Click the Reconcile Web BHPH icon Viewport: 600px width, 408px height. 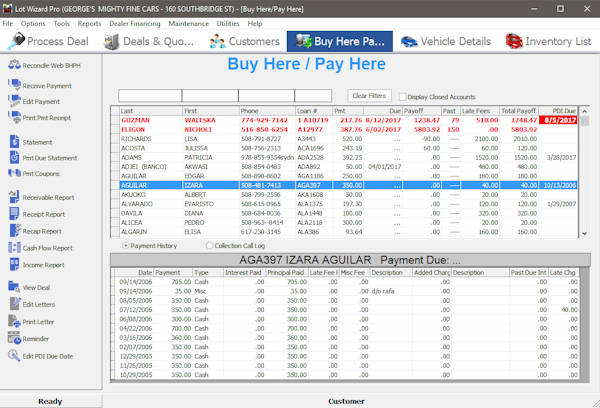coord(12,66)
